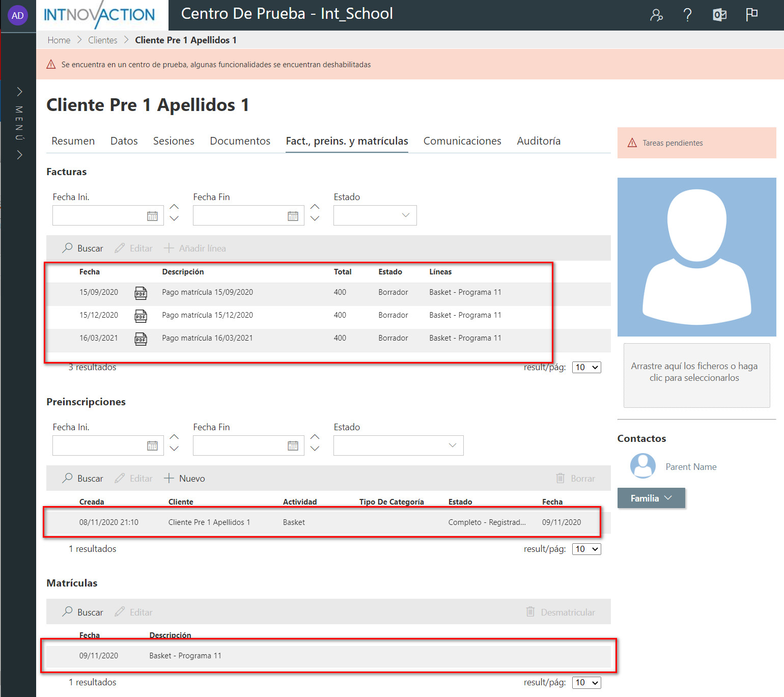Change Matrículas results per page dropdown

[586, 682]
